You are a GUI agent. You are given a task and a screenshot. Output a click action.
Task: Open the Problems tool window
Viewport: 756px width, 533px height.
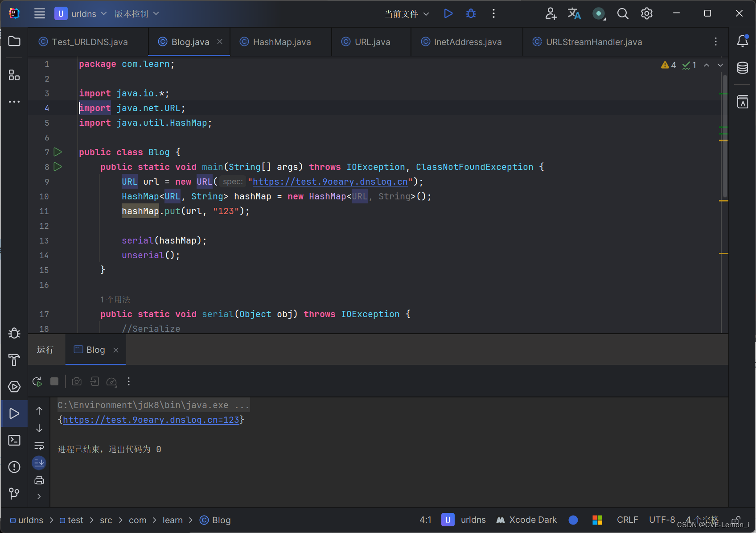14,467
